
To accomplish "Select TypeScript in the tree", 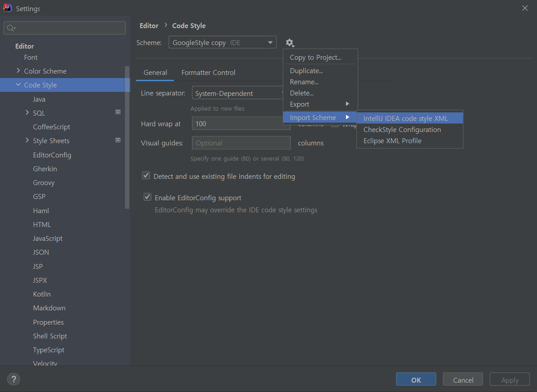I will pos(49,350).
